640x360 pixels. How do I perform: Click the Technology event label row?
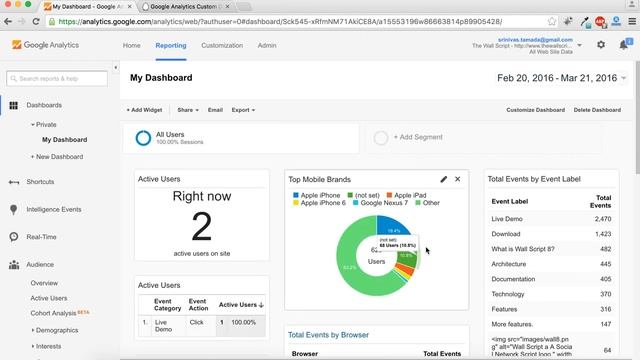pyautogui.click(x=551, y=294)
